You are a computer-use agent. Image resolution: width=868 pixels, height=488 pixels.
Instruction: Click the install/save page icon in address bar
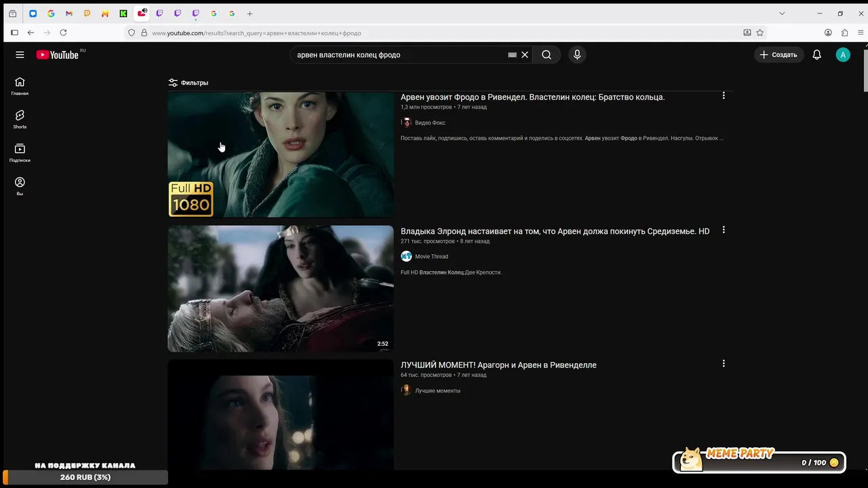(x=747, y=33)
